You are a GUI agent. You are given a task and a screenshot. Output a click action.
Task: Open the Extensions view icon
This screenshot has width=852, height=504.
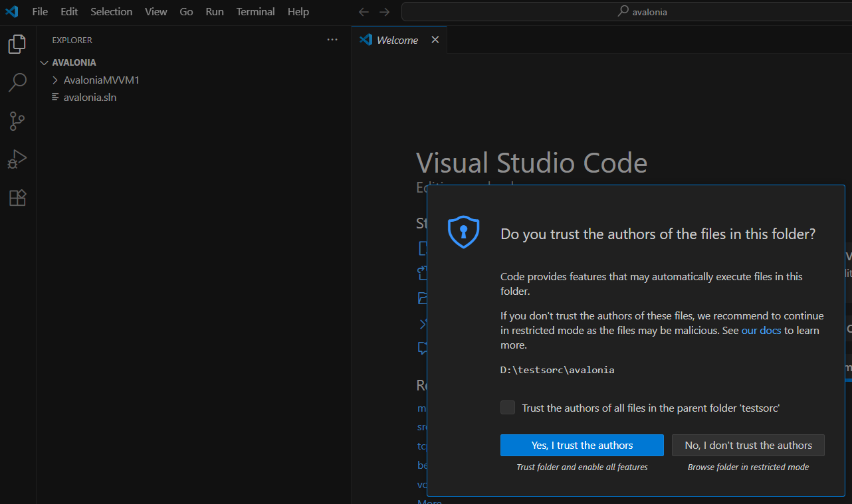[x=17, y=198]
